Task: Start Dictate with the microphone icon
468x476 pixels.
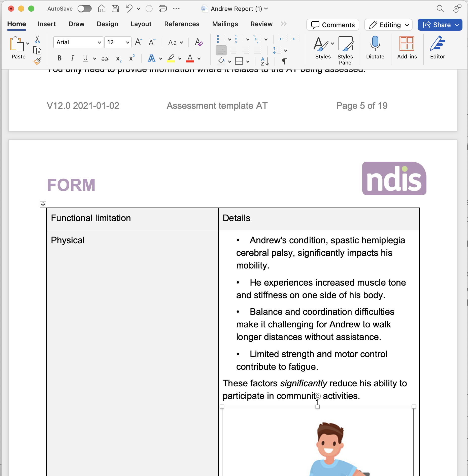Action: tap(375, 47)
